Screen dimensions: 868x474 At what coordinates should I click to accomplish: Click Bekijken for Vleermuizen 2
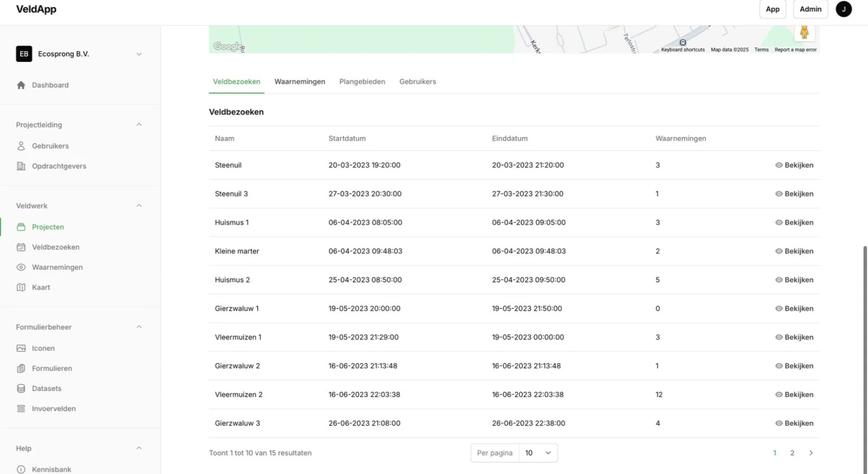pos(794,395)
